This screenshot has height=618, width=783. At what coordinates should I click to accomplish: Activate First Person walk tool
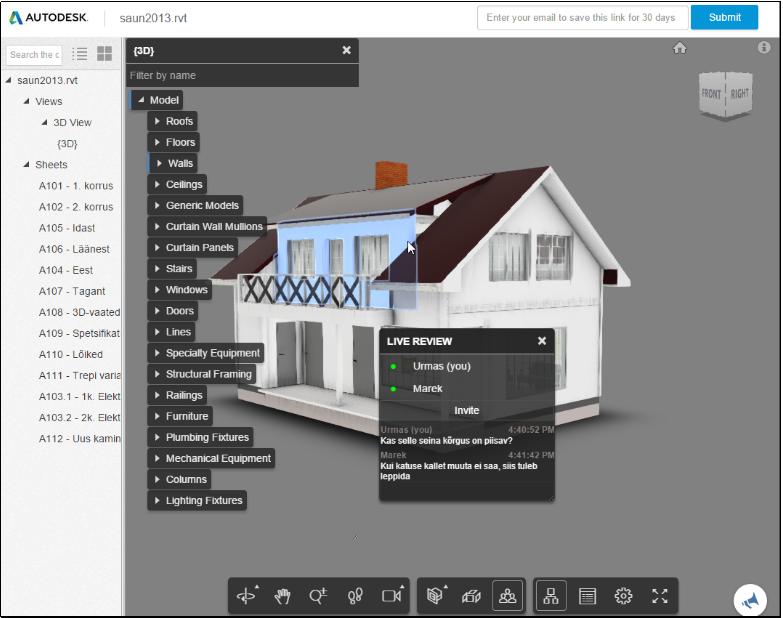(354, 596)
